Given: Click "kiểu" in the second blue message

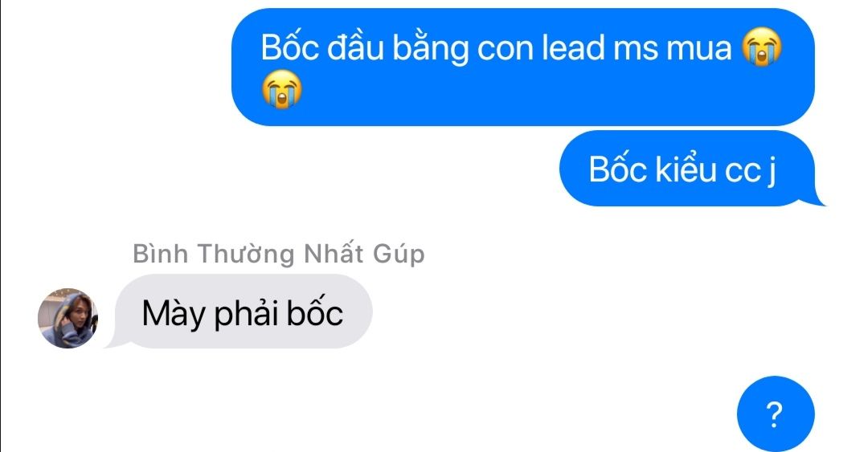Looking at the screenshot, I should (686, 169).
